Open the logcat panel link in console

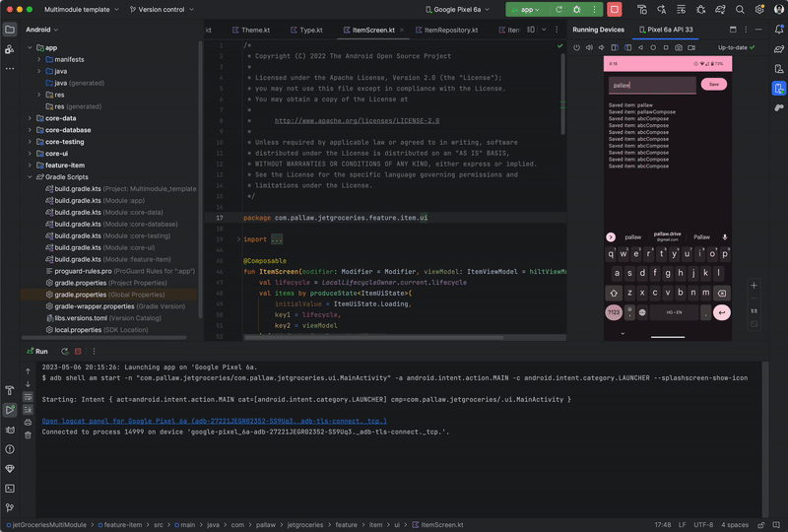(214, 421)
